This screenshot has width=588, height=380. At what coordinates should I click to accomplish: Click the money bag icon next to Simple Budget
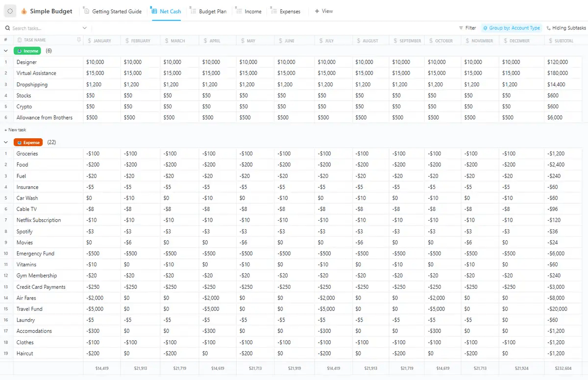(x=24, y=11)
